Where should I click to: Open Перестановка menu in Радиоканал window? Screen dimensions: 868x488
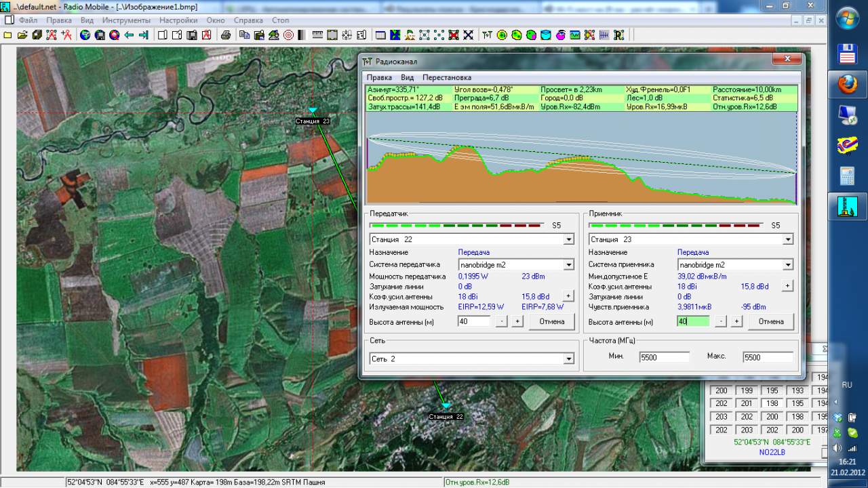tap(446, 77)
